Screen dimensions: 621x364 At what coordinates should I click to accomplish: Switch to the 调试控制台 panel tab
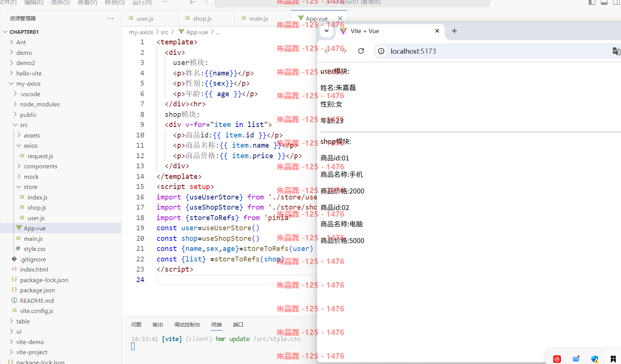click(187, 325)
